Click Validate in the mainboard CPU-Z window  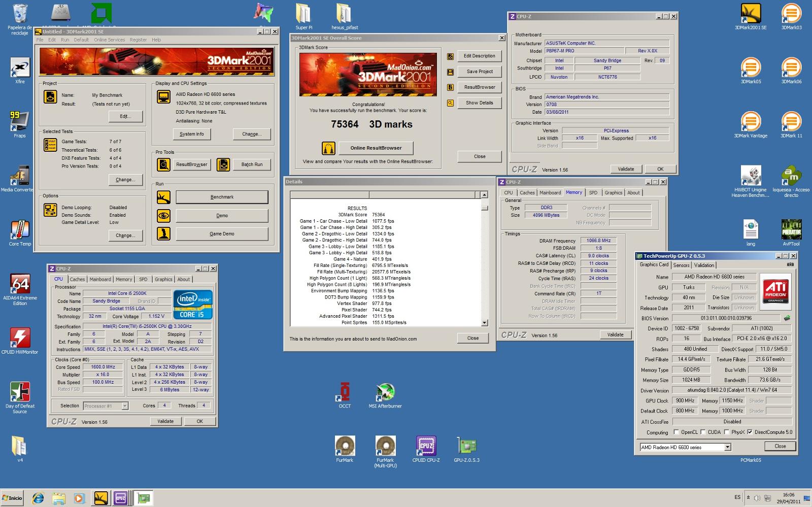click(x=626, y=169)
